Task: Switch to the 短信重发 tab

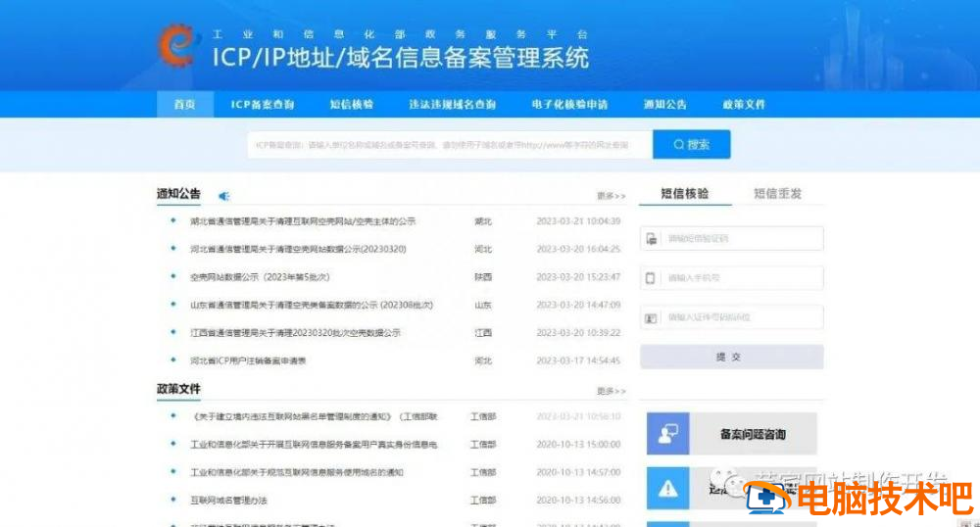Action: [777, 194]
